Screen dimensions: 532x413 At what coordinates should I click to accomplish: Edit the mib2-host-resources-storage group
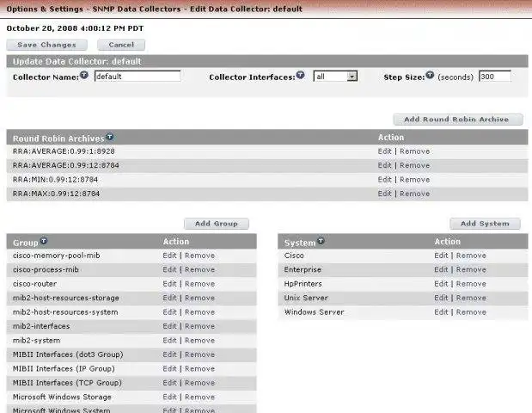point(169,298)
